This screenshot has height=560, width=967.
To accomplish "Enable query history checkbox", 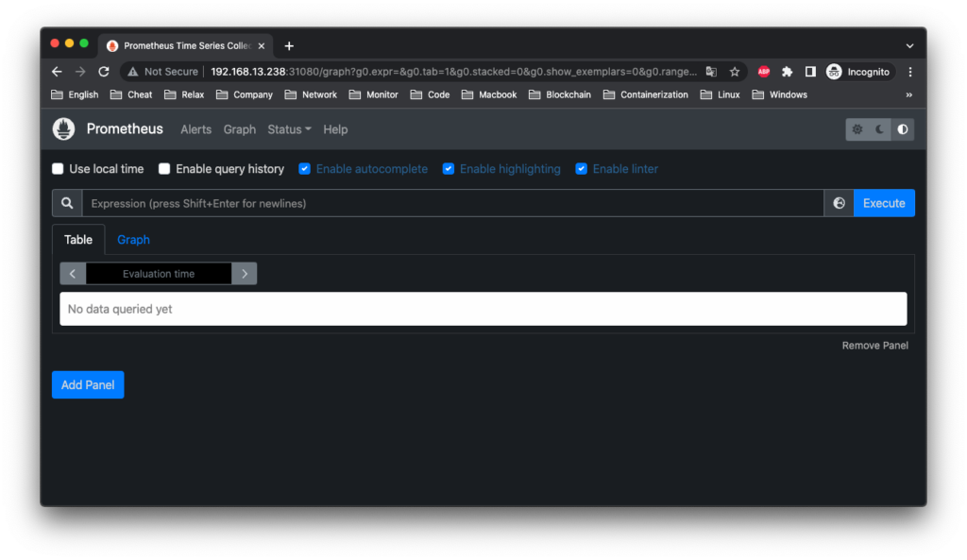I will point(164,169).
